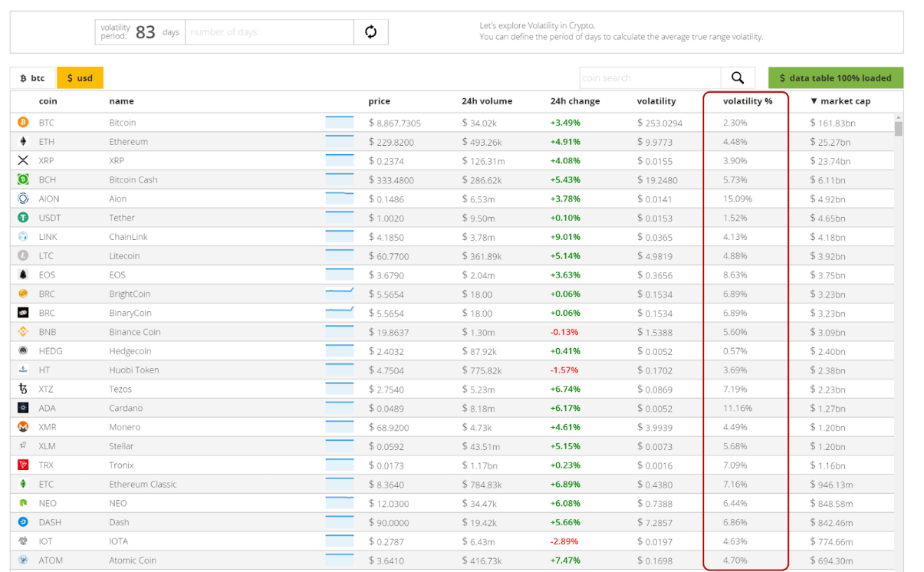Image resolution: width=924 pixels, height=572 pixels.
Task: Open the Bitcoin Cash name link
Action: (x=133, y=179)
